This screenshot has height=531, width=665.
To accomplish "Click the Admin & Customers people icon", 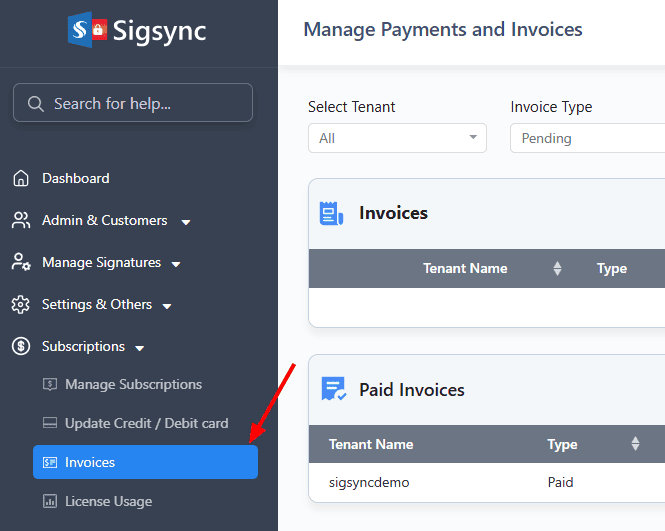I will (x=20, y=221).
